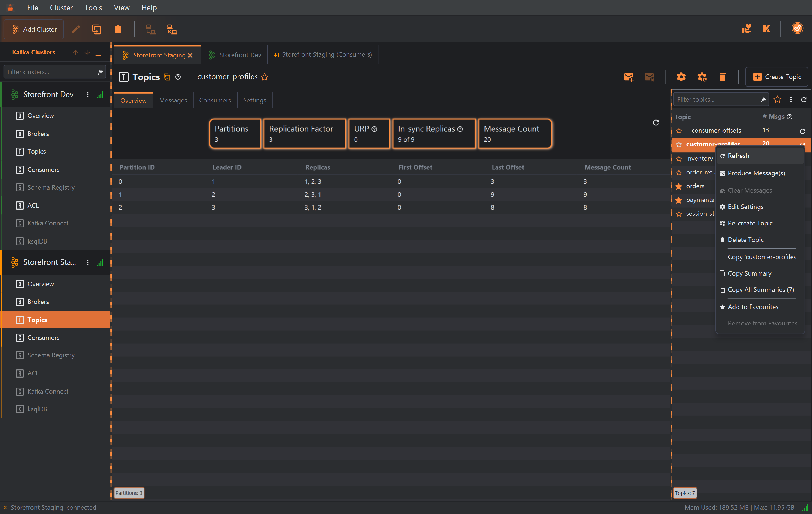The width and height of the screenshot is (812, 514).
Task: Open topics list three-dot options menu
Action: (791, 100)
